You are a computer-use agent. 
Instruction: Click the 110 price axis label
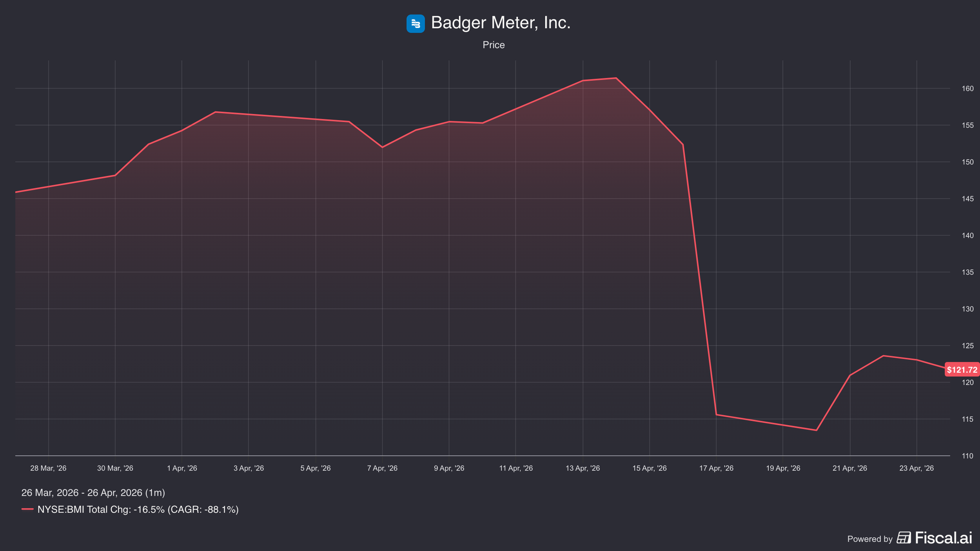point(967,456)
